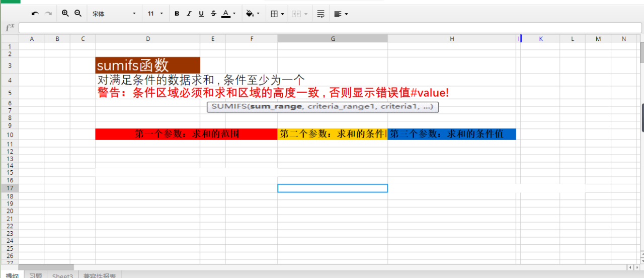
Task: Select the red '第一个参数:求和的范围' cell
Action: (186, 134)
